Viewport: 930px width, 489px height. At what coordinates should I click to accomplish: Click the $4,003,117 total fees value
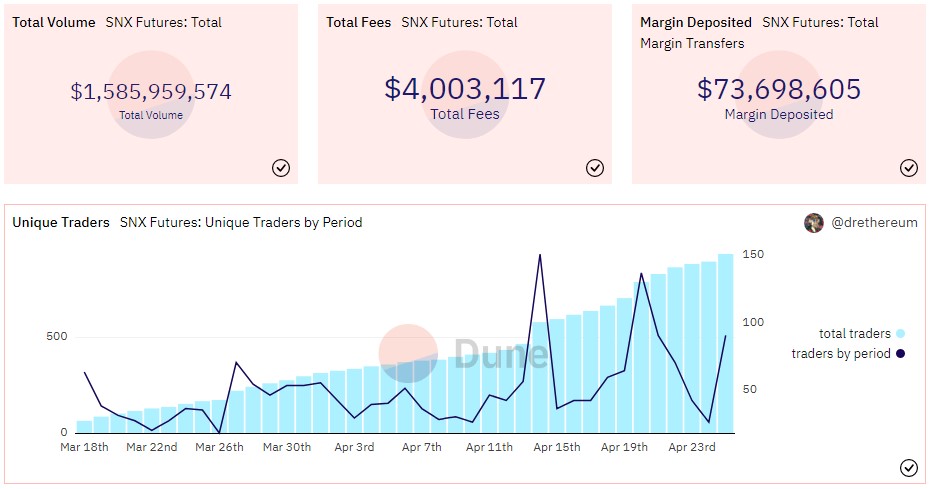point(465,89)
